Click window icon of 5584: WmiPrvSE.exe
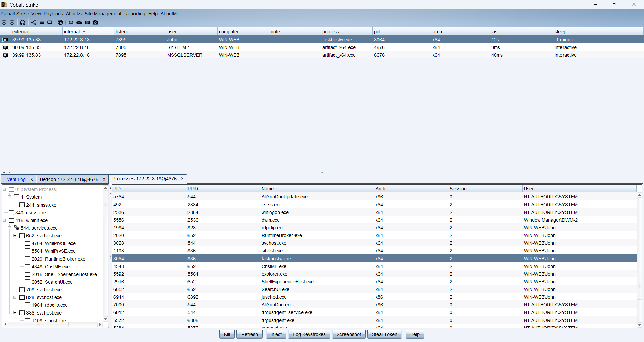This screenshot has height=342, width=644. tap(28, 251)
